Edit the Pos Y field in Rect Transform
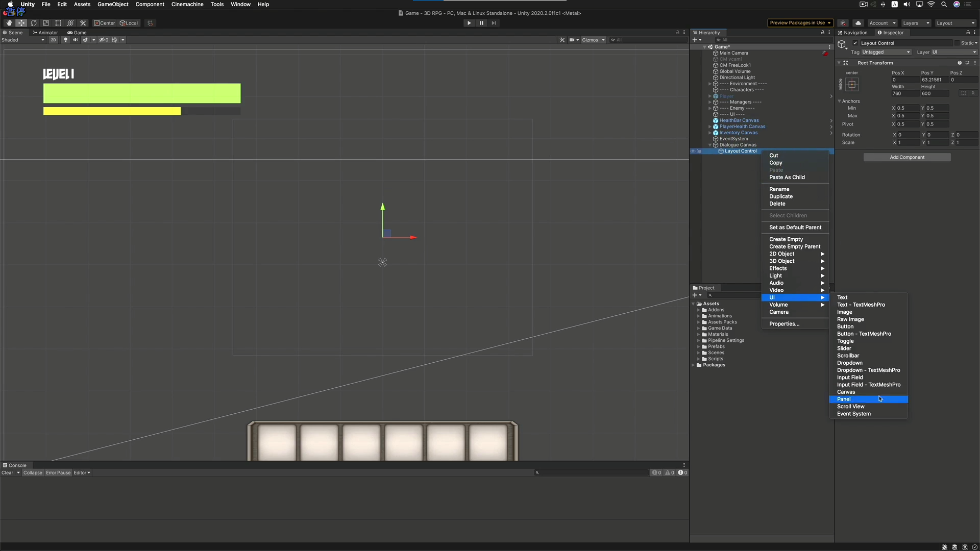This screenshot has height=551, width=980. pos(934,80)
